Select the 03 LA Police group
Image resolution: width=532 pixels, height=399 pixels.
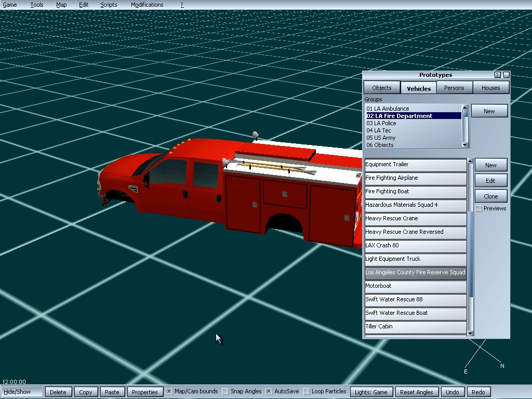click(x=413, y=123)
